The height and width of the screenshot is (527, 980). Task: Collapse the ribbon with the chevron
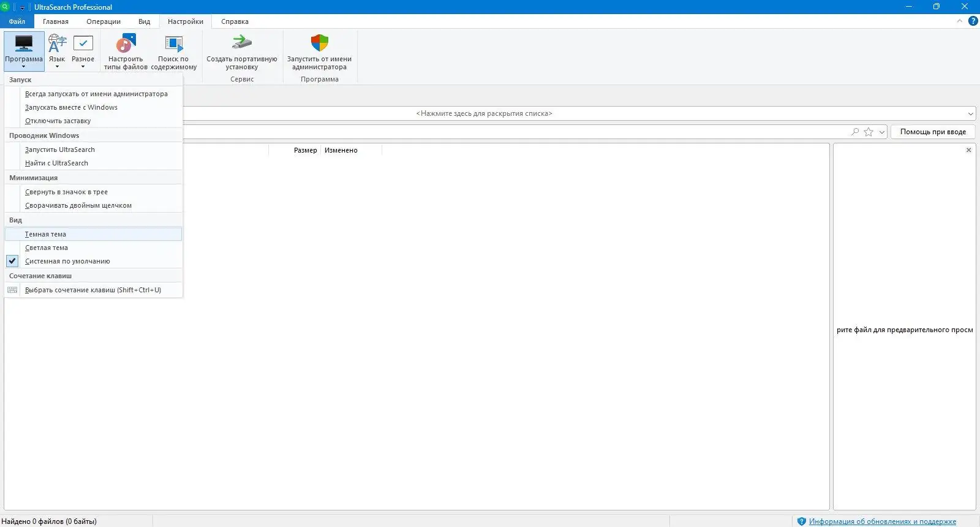960,21
